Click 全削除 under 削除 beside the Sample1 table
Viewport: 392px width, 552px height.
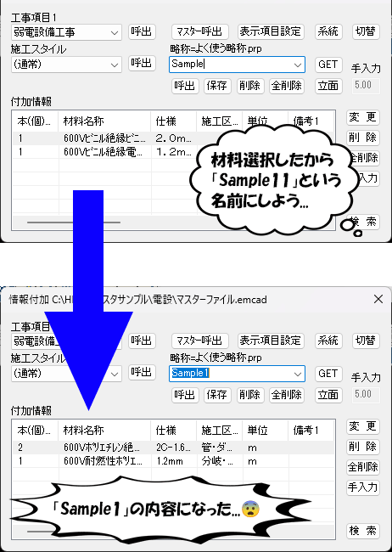click(363, 467)
